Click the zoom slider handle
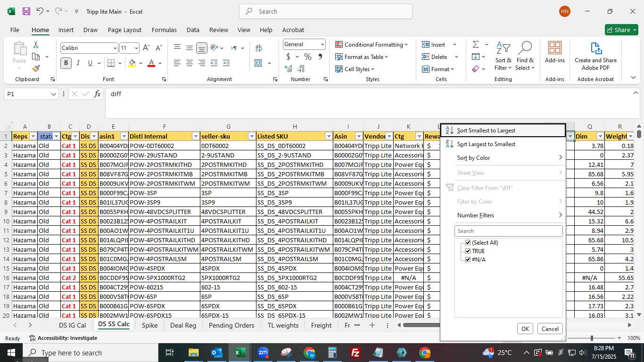This screenshot has width=644, height=362. (x=591, y=338)
